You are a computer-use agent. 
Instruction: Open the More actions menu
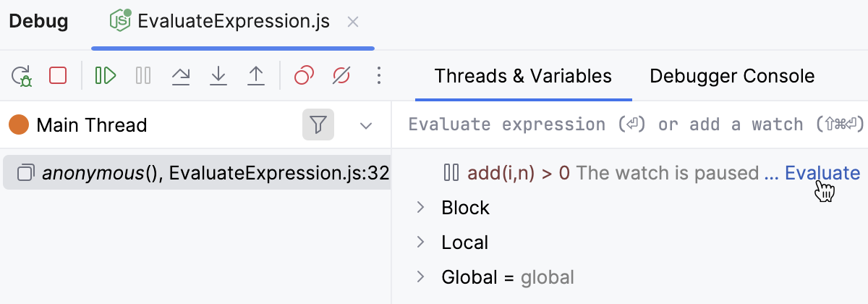(379, 75)
